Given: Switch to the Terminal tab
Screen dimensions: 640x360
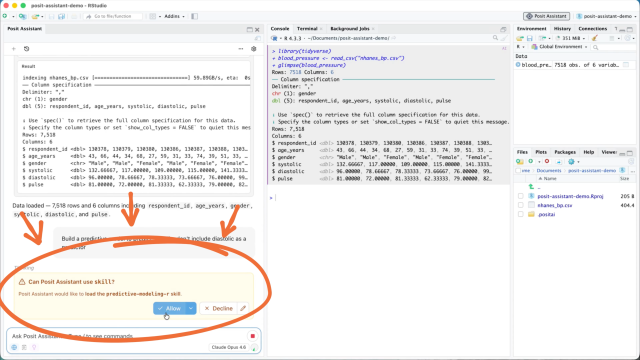Looking at the screenshot, I should point(307,29).
